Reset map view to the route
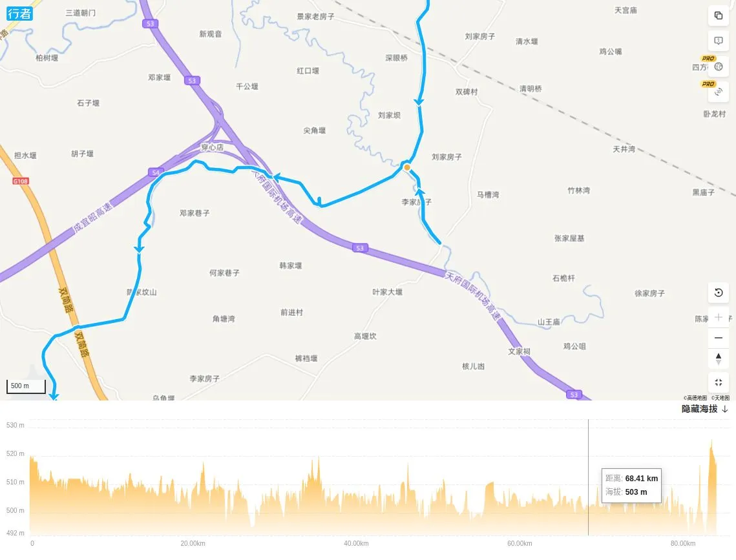 click(x=718, y=293)
